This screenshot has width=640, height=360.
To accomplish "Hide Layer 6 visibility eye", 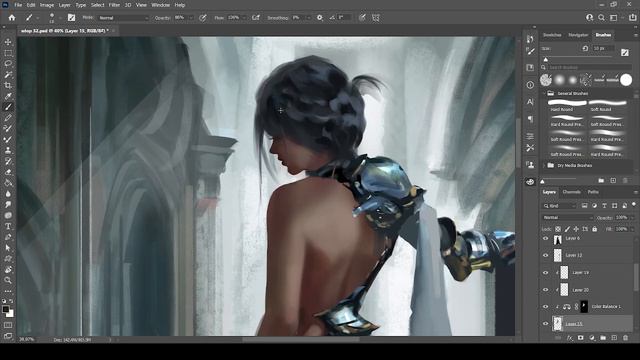I will [x=546, y=238].
